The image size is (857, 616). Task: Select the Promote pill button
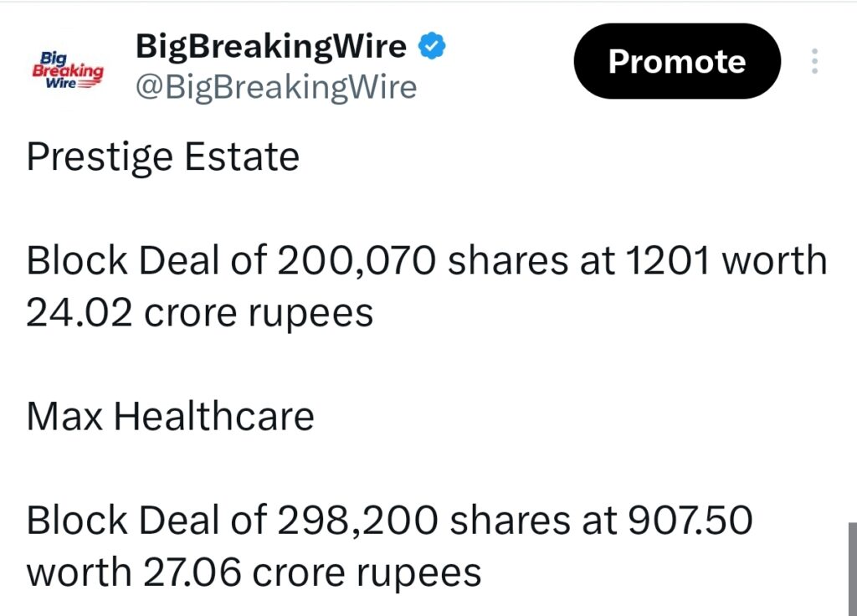coord(676,61)
